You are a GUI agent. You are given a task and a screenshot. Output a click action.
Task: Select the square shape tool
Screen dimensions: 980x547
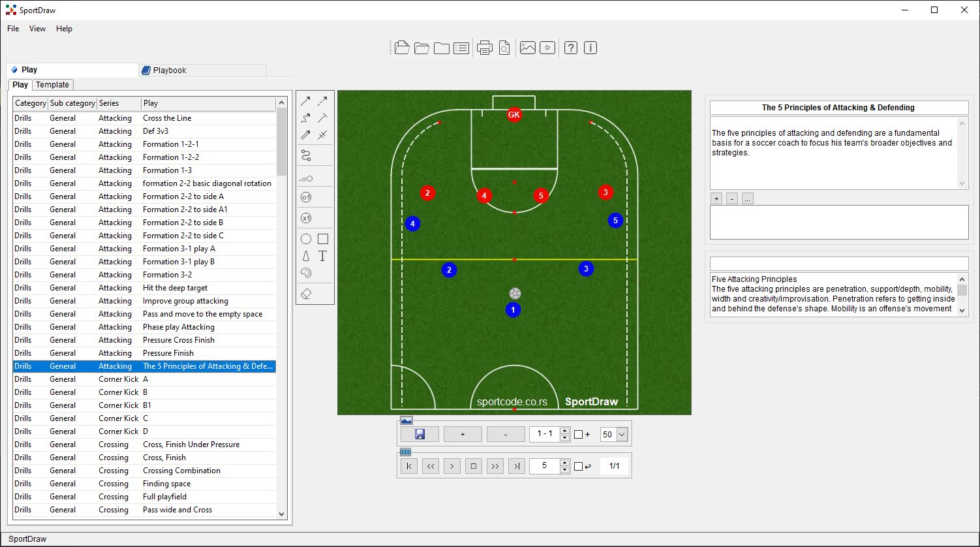(322, 240)
